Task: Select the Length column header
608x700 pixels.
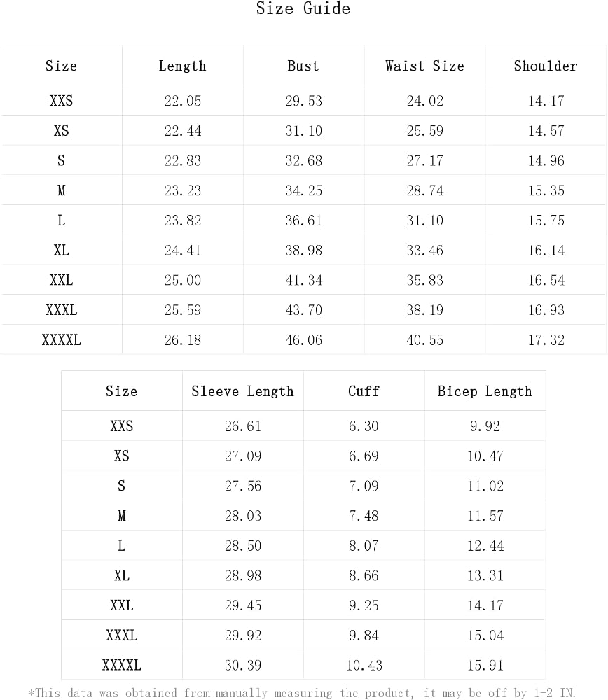Action: 182,66
